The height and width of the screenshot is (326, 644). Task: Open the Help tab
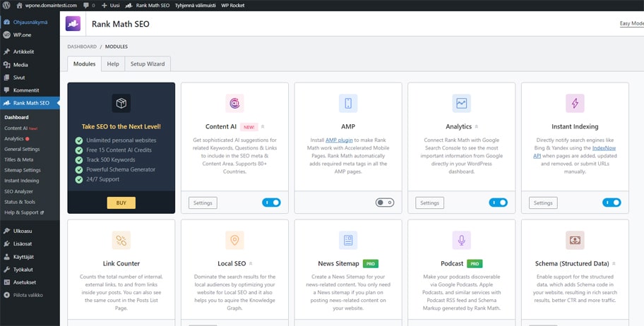point(113,64)
